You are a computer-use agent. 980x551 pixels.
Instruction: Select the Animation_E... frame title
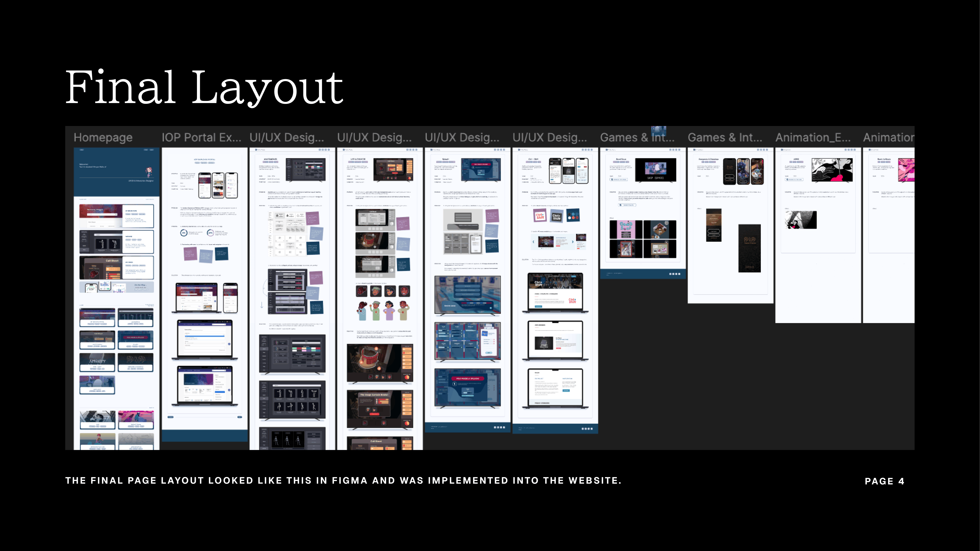(813, 137)
